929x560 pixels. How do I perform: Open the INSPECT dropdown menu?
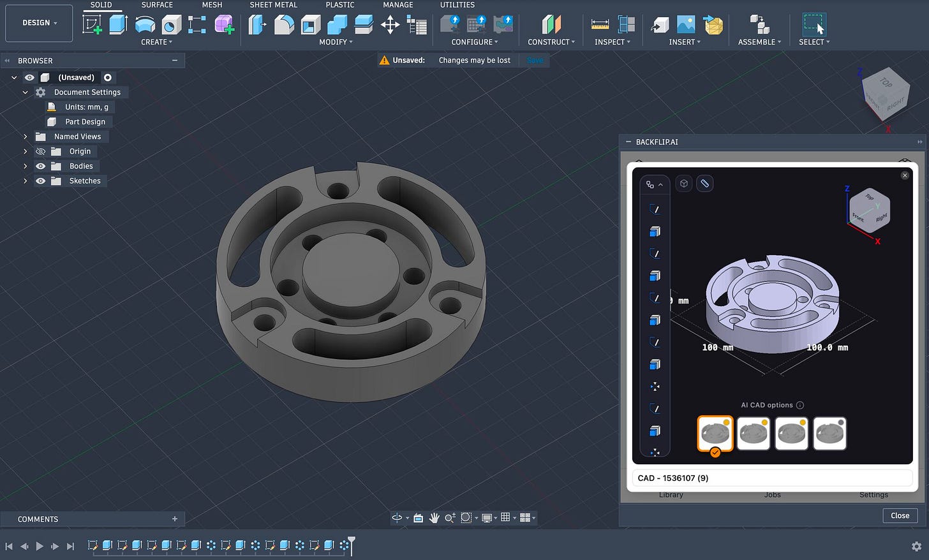point(613,42)
